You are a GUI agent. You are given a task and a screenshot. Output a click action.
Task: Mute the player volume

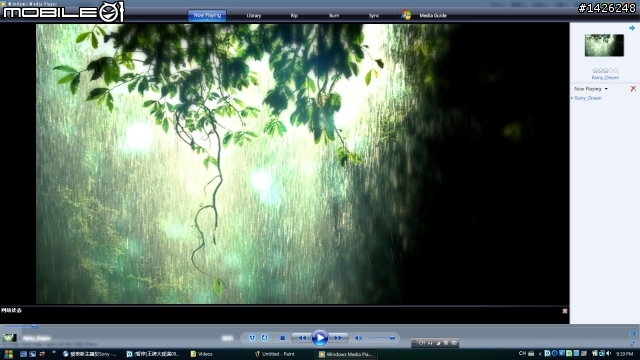pyautogui.click(x=358, y=338)
